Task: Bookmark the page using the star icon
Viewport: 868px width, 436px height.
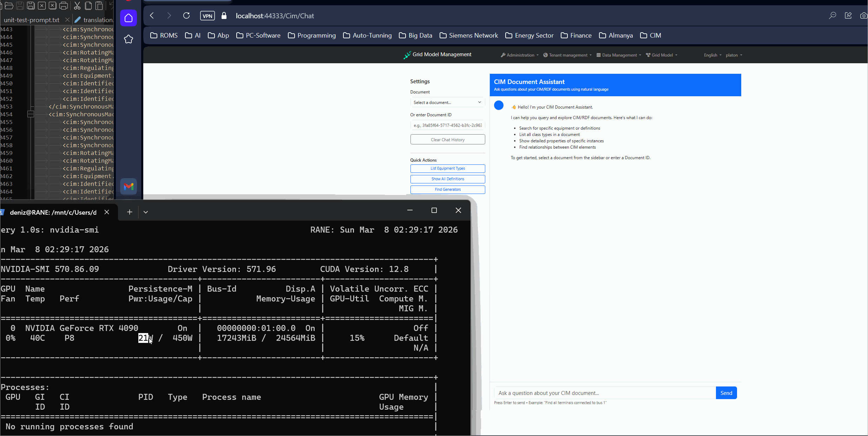Action: click(129, 39)
